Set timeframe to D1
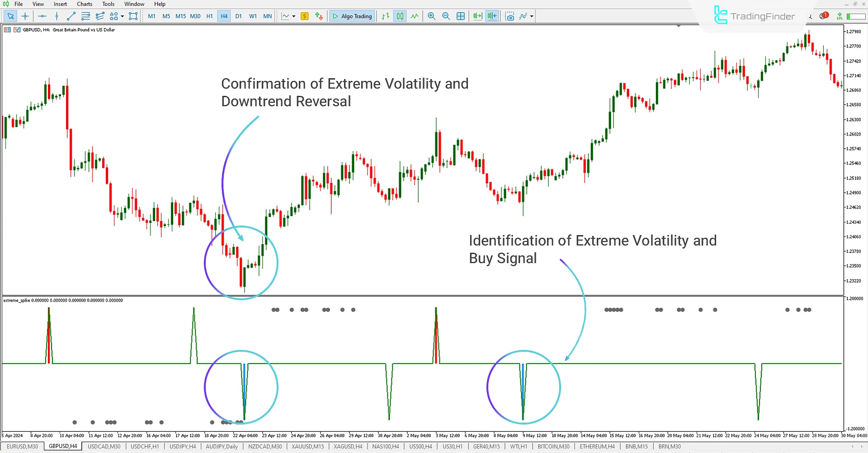This screenshot has width=868, height=453. [238, 16]
